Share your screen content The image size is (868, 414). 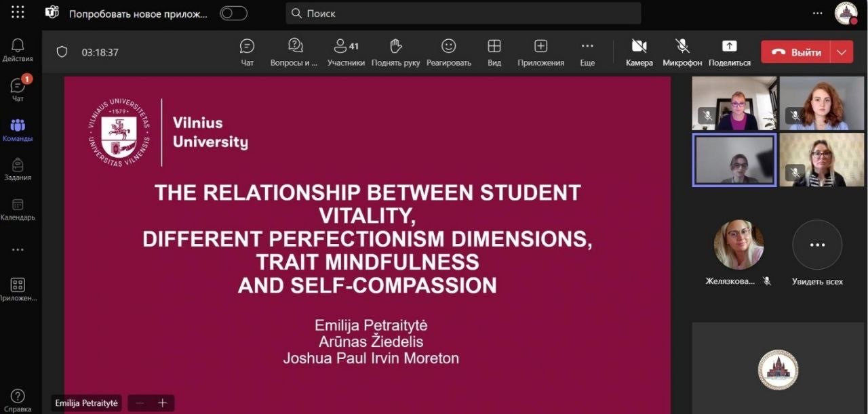729,51
